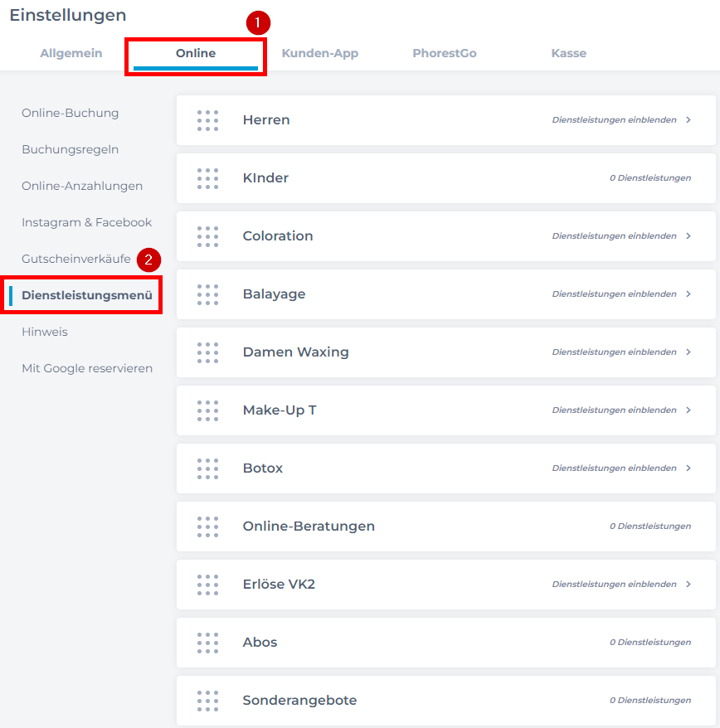Select Mit Google reservieren in sidebar
This screenshot has width=720, height=728.
pyautogui.click(x=87, y=368)
